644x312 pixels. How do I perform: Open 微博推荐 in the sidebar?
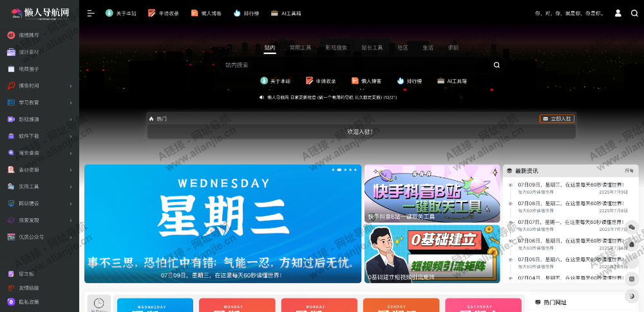[29, 35]
